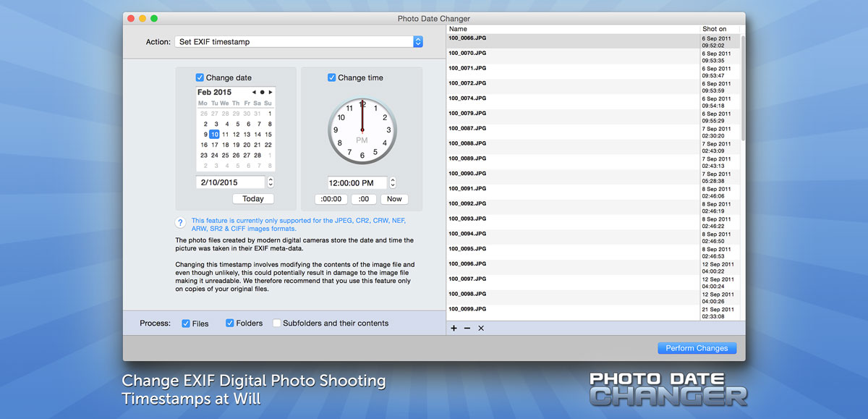Click the :00 seconds reset button
The image size is (868, 419).
(x=364, y=199)
